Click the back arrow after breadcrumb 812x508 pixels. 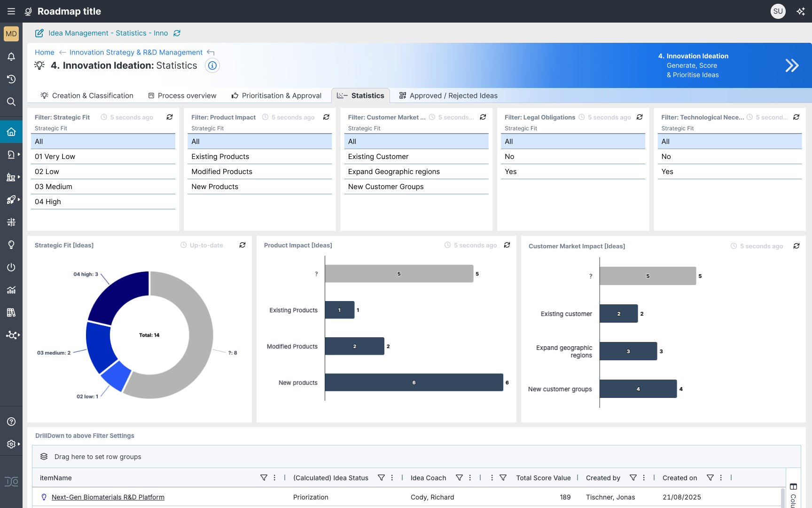click(211, 52)
